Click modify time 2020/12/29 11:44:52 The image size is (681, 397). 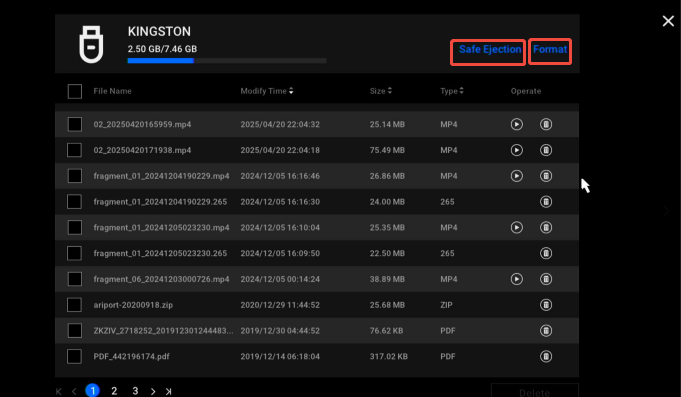(x=280, y=305)
